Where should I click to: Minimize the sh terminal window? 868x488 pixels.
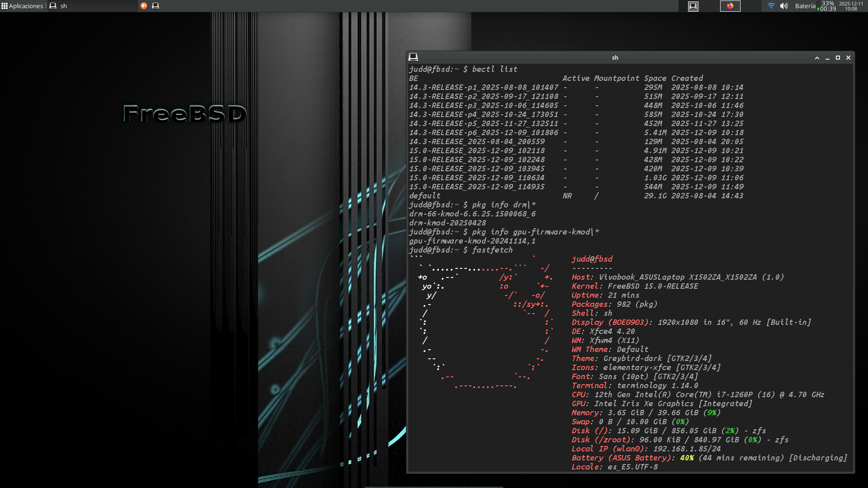(827, 58)
